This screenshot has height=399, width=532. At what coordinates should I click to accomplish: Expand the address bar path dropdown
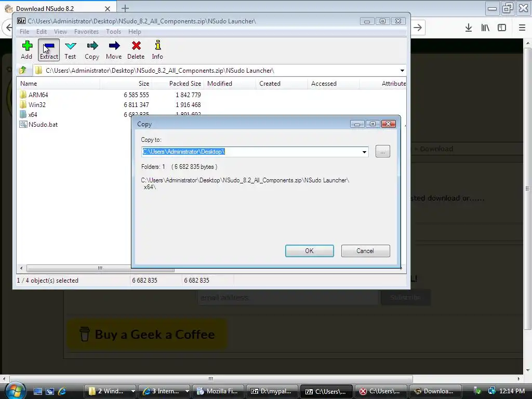pyautogui.click(x=402, y=71)
